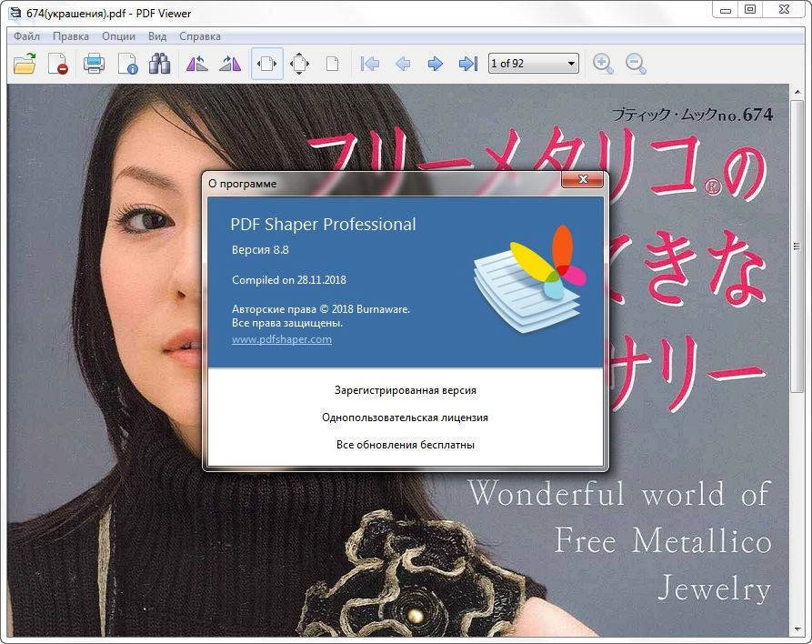Screen dimensions: 812x644
Task: Open the Вид menu
Action: [157, 36]
